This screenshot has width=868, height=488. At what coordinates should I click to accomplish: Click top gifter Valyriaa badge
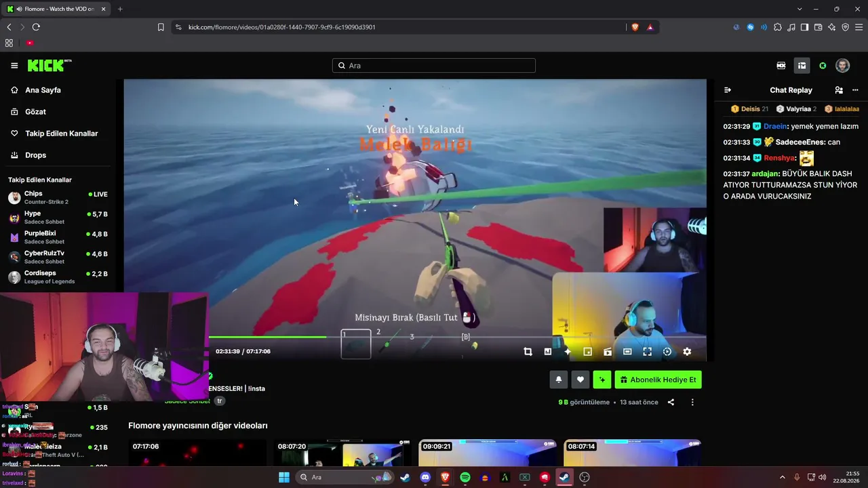pyautogui.click(x=795, y=108)
